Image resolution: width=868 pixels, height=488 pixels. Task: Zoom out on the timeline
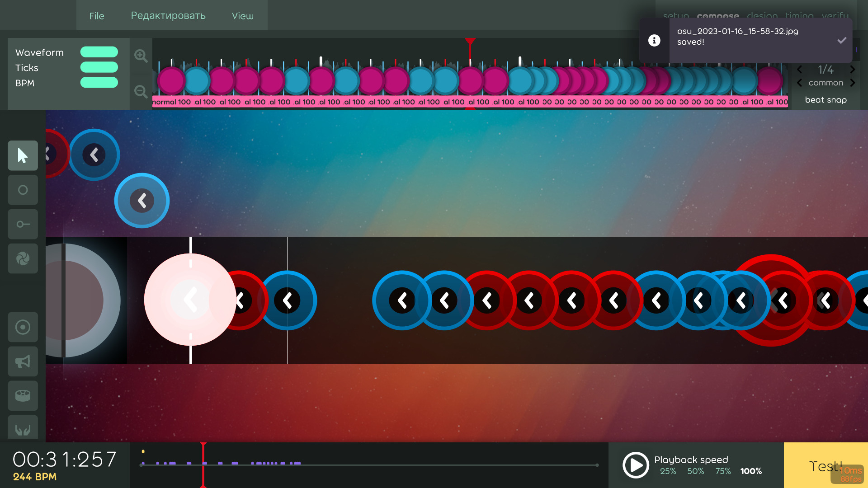pos(141,92)
